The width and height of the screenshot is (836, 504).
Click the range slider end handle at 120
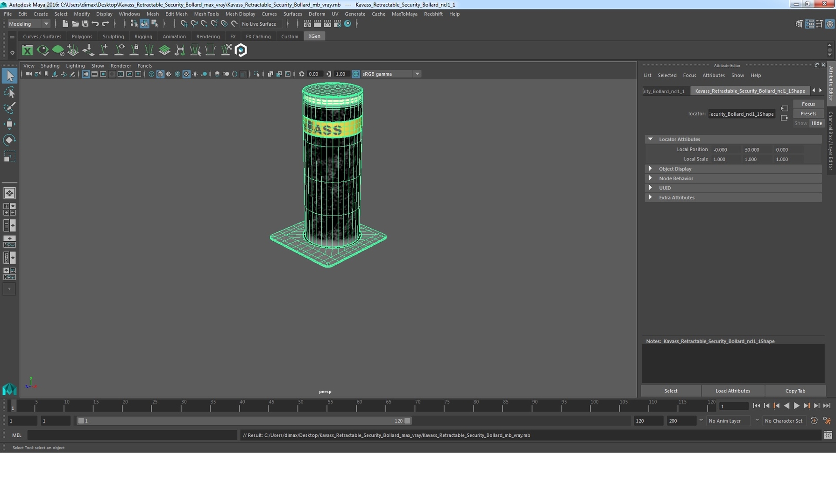[x=408, y=421]
